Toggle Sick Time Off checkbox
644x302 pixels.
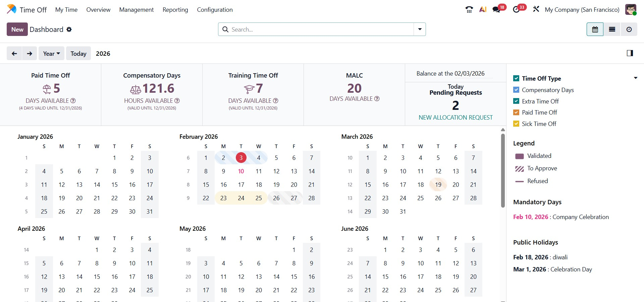tap(516, 124)
